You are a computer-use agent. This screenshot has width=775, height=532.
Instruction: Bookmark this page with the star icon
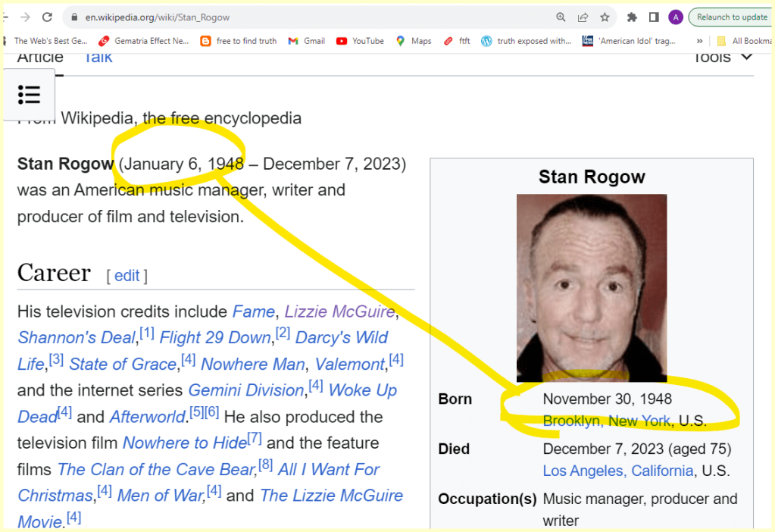click(x=605, y=17)
